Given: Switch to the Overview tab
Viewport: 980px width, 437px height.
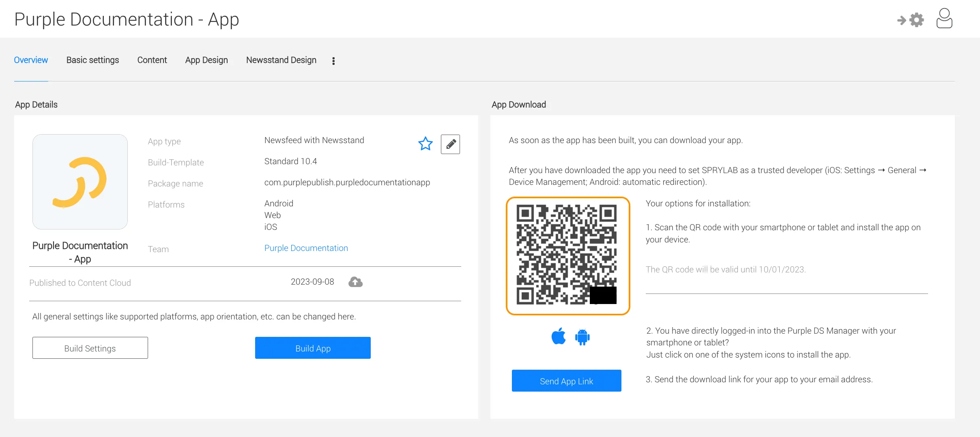Looking at the screenshot, I should (x=31, y=60).
